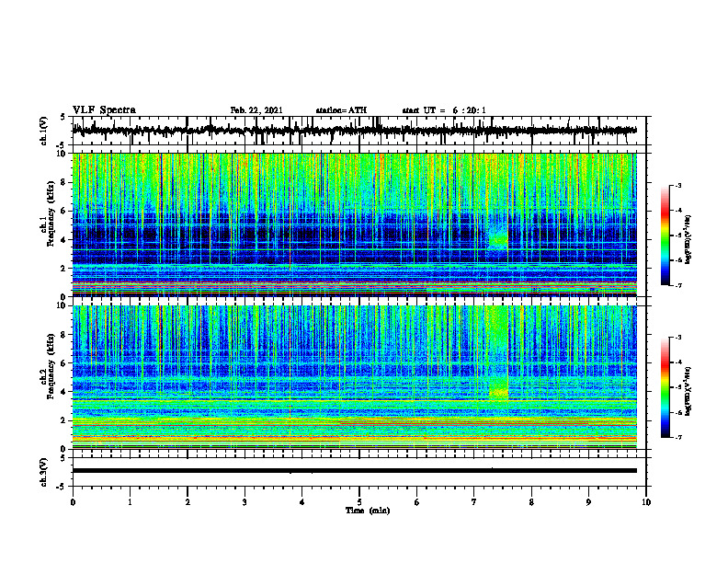Image resolution: width=728 pixels, height=563 pixels.
Task: Click the "-7" tick on ch.1 color bar
Action: [678, 285]
